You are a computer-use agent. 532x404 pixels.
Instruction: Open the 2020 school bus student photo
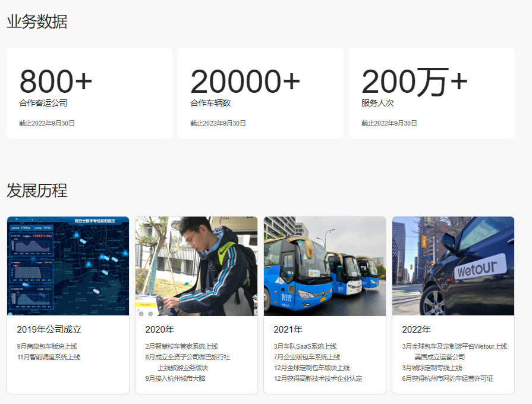pos(196,266)
